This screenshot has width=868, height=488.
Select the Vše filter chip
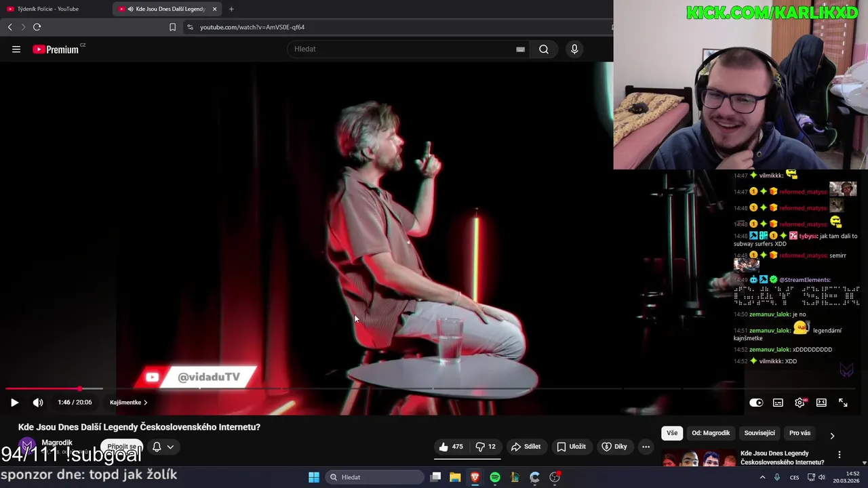(672, 433)
